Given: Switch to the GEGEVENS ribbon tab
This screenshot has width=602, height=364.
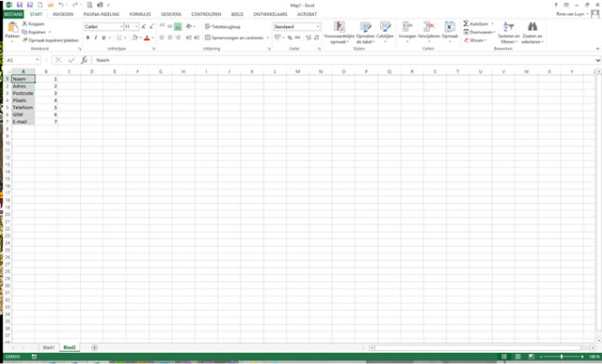Looking at the screenshot, I should (x=171, y=14).
